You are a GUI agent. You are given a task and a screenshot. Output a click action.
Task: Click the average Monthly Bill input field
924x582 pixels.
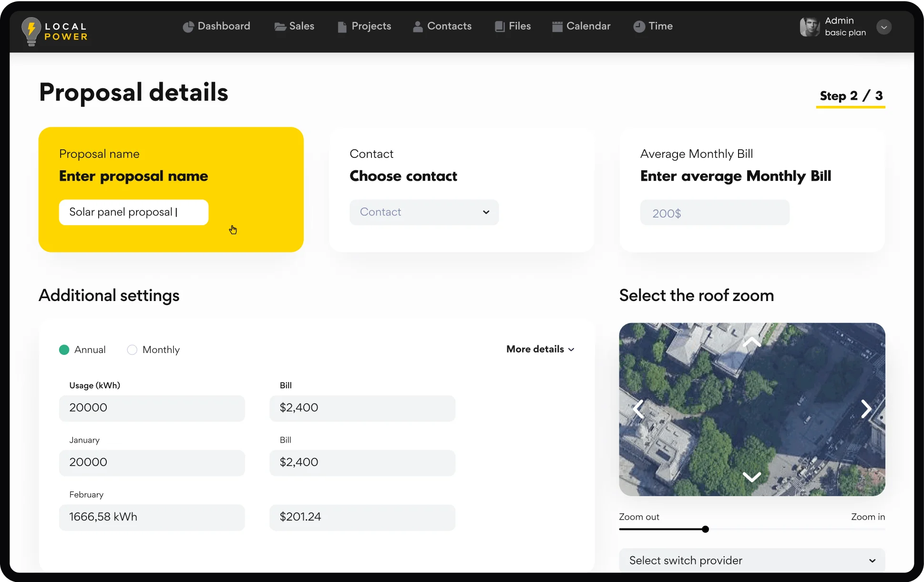(714, 213)
